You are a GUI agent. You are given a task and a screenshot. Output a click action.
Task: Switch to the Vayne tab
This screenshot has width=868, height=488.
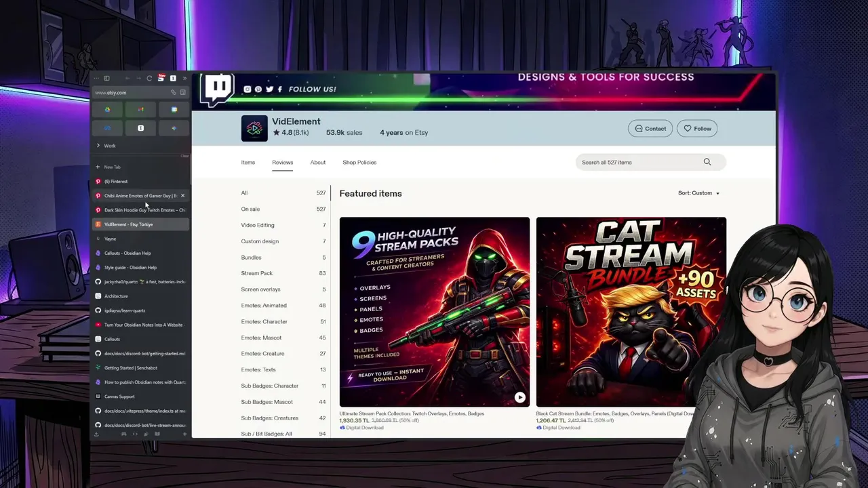[140, 239]
